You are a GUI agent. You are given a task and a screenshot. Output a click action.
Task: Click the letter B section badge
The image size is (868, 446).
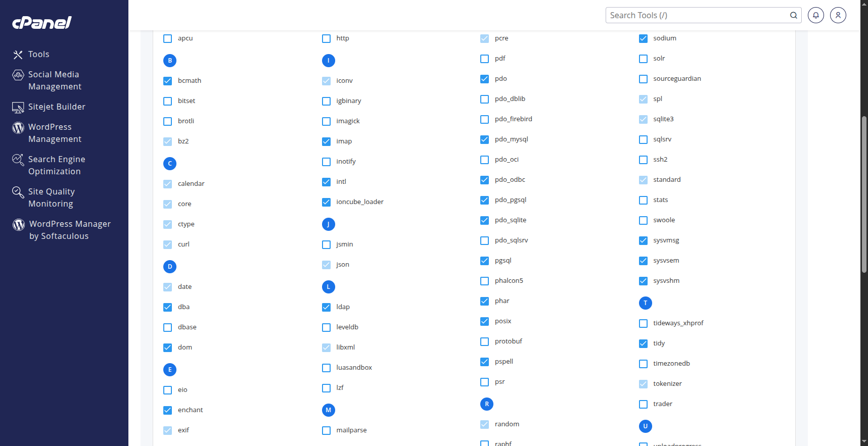tap(170, 61)
